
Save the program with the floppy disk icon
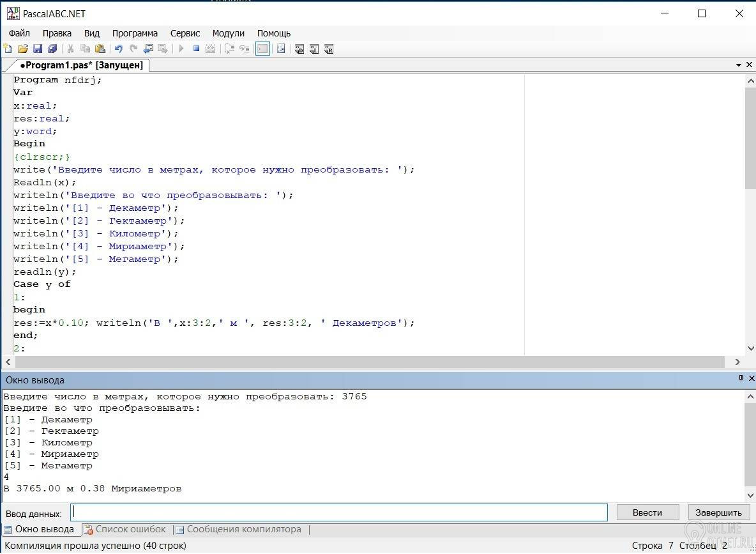tap(38, 49)
